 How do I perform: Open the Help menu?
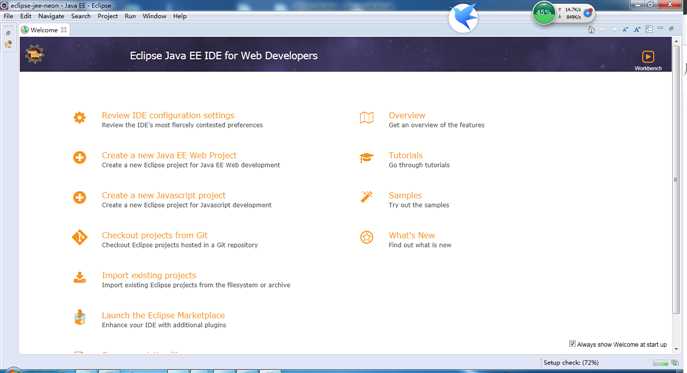(x=180, y=16)
